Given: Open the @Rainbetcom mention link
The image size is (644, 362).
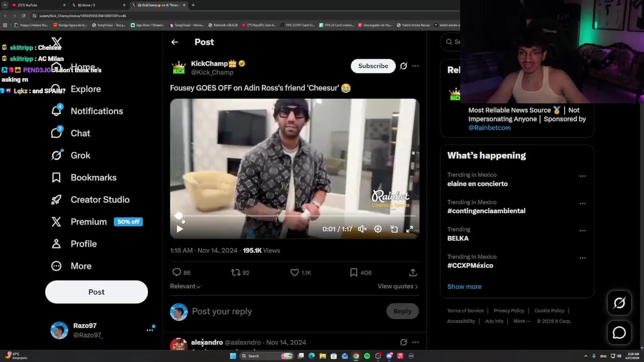Looking at the screenshot, I should click(x=490, y=128).
